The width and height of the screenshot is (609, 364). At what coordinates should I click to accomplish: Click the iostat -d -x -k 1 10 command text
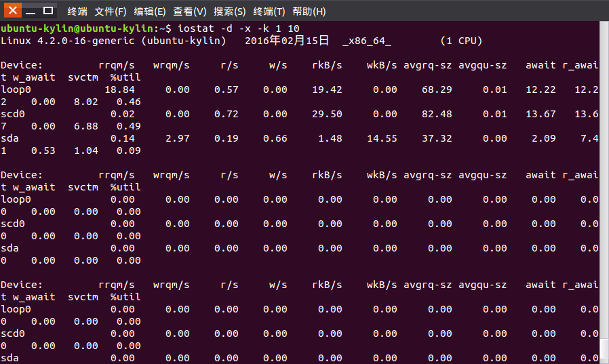(239, 28)
